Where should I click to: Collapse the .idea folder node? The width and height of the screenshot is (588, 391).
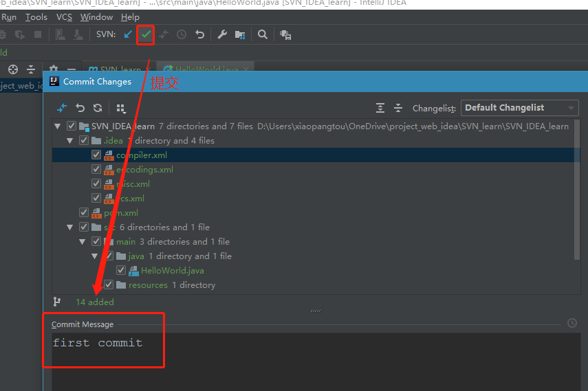coord(70,141)
